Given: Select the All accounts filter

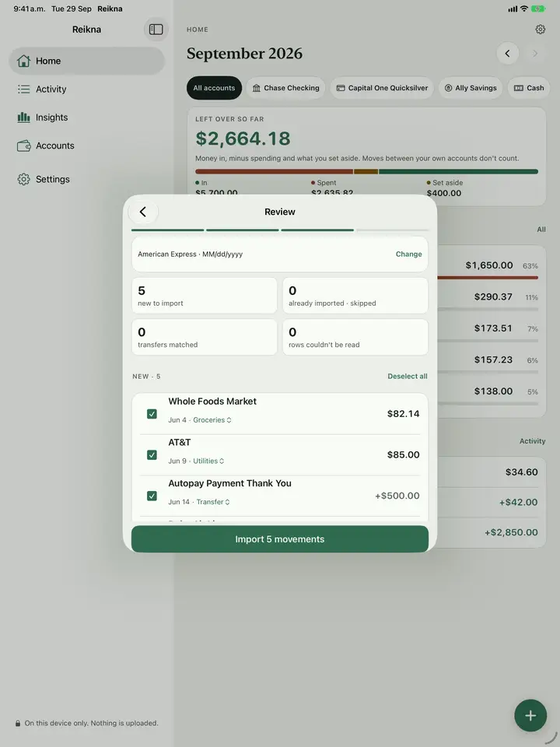Looking at the screenshot, I should (x=215, y=88).
